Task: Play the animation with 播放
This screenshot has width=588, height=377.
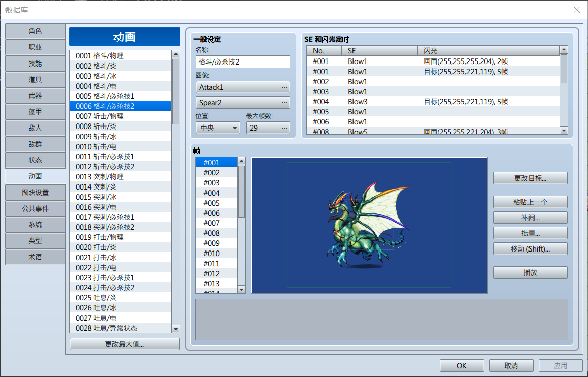Action: pos(530,273)
